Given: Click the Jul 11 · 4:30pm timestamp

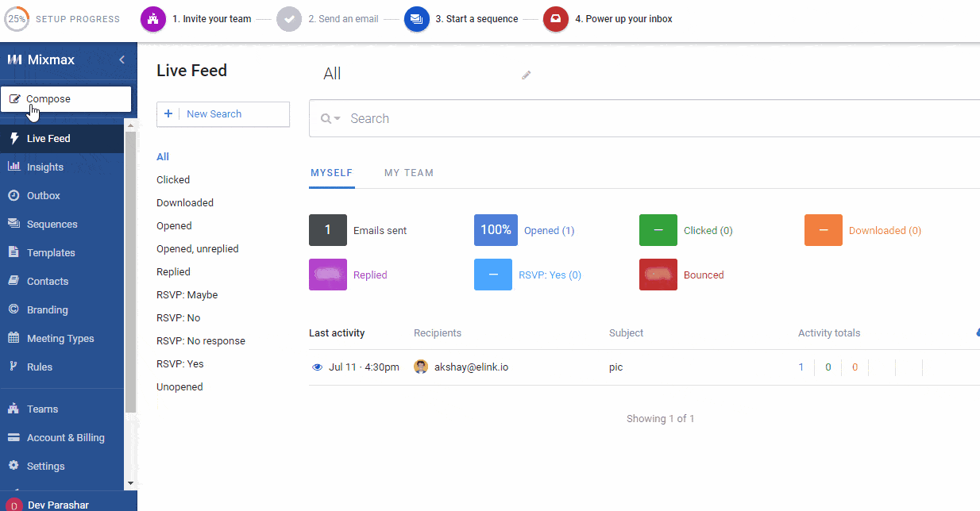Looking at the screenshot, I should coord(364,367).
